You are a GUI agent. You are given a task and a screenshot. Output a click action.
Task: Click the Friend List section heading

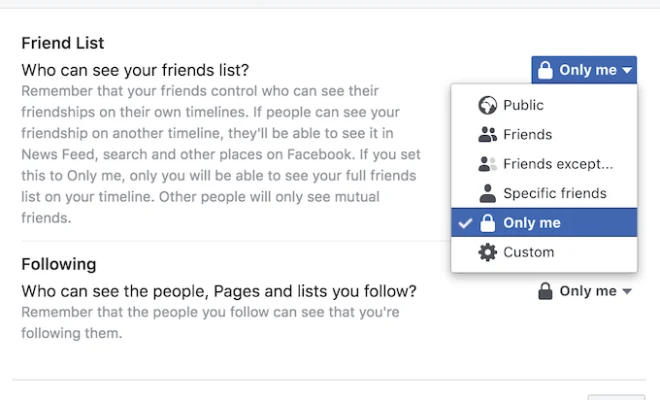point(63,43)
